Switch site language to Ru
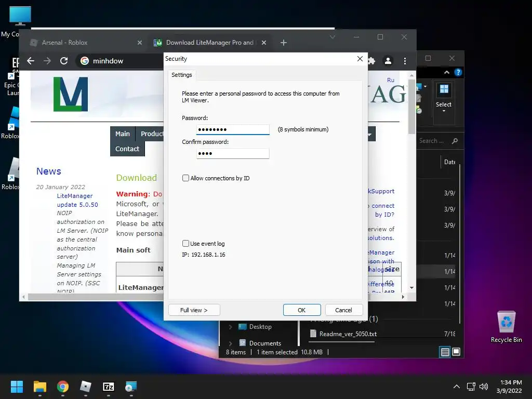 [391, 80]
